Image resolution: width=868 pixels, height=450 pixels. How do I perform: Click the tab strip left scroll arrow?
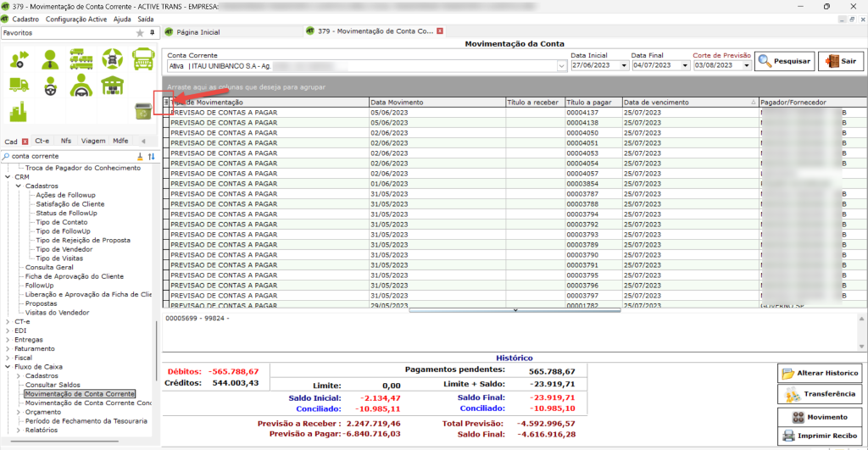click(143, 142)
